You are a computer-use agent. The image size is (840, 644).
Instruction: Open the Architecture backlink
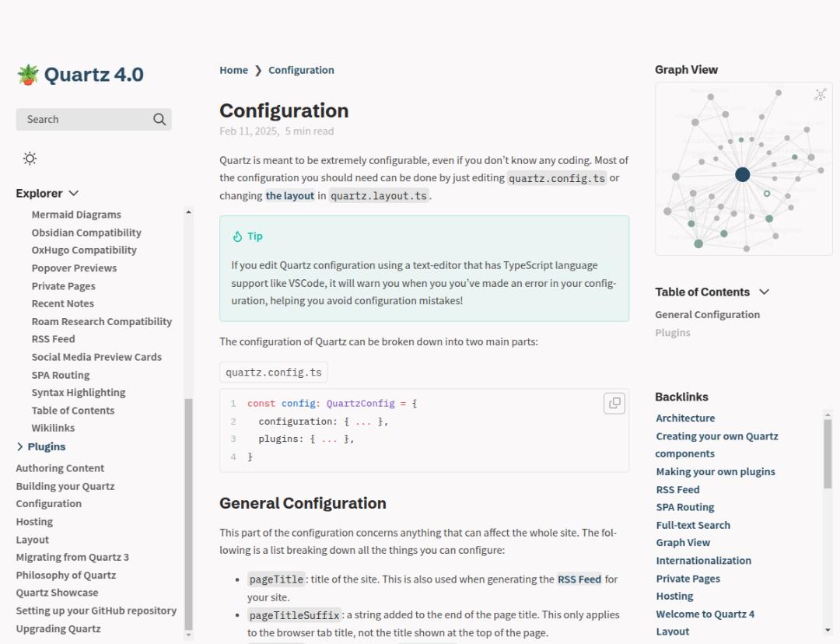pos(685,418)
